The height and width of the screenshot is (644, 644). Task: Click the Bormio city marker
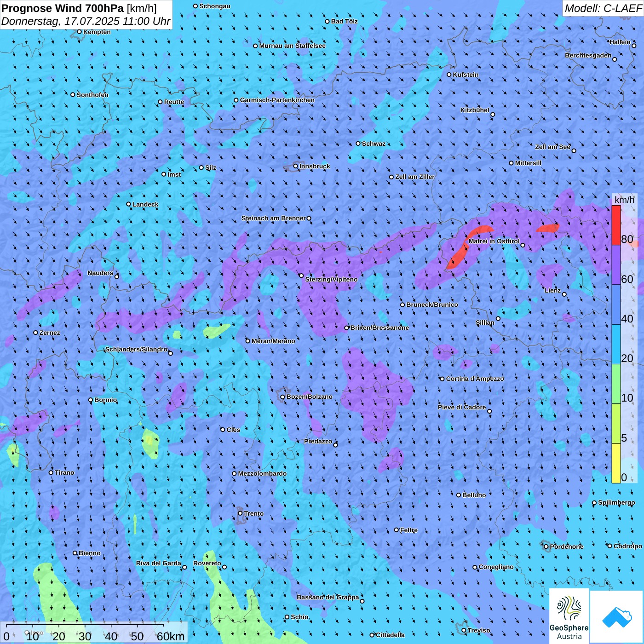click(x=91, y=400)
